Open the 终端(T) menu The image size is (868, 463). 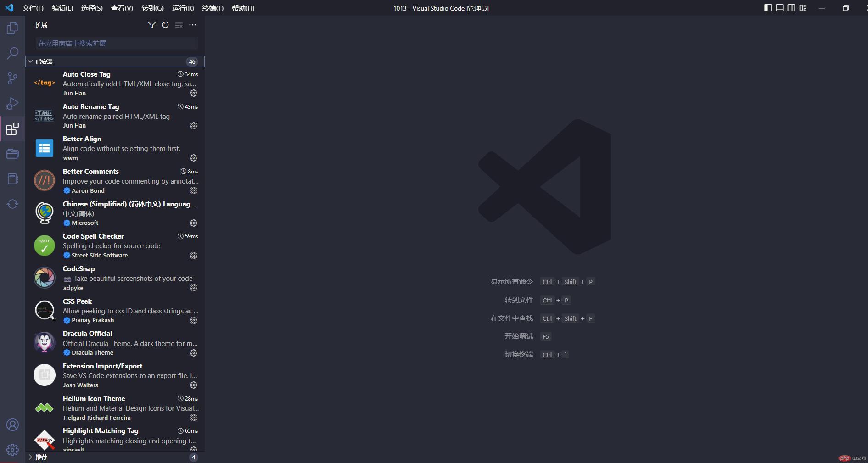click(213, 8)
